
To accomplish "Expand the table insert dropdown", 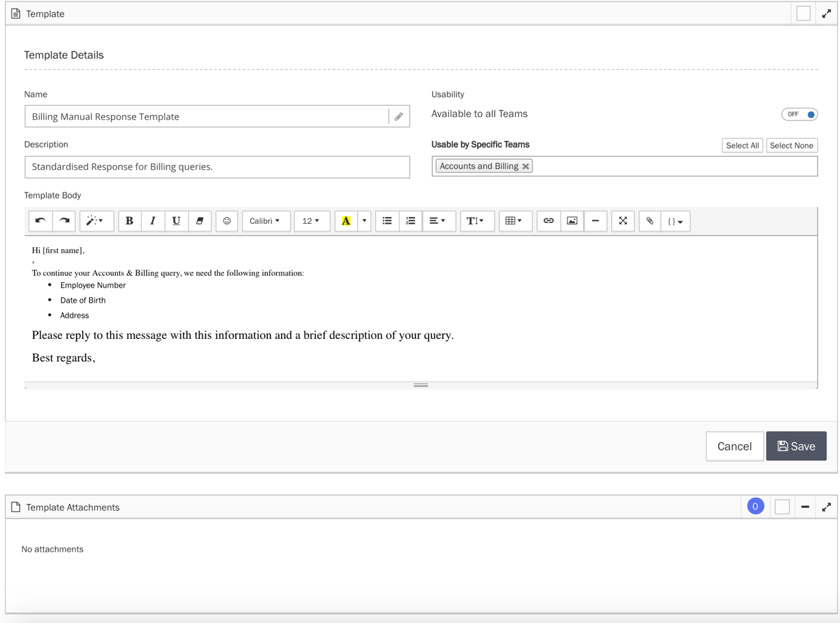I will (x=514, y=221).
